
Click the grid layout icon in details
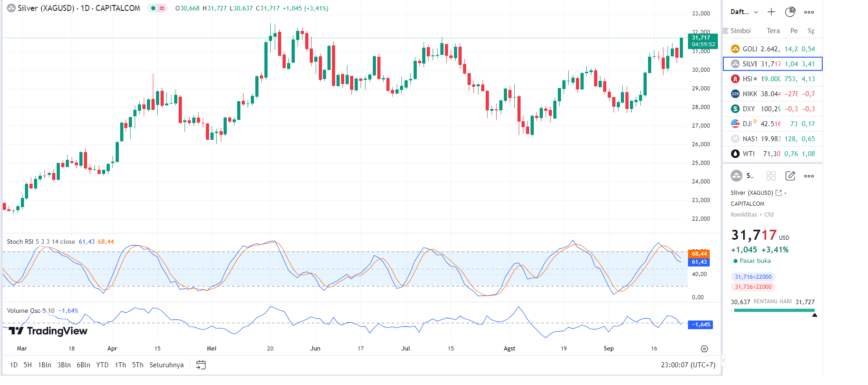pyautogui.click(x=771, y=176)
